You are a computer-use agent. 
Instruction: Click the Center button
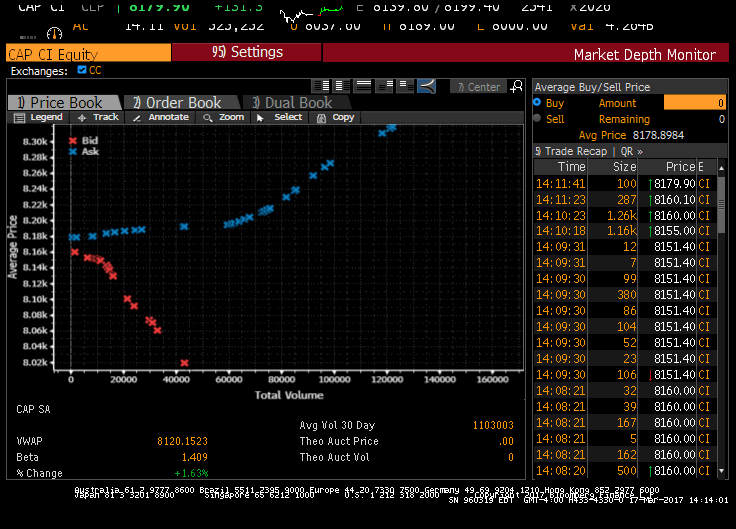tap(478, 87)
